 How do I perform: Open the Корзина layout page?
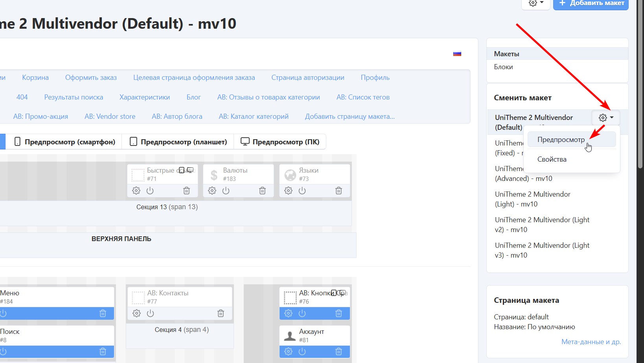coord(35,77)
